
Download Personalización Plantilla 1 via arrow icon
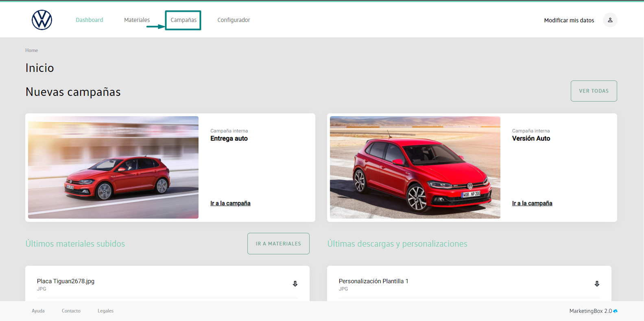coord(597,284)
